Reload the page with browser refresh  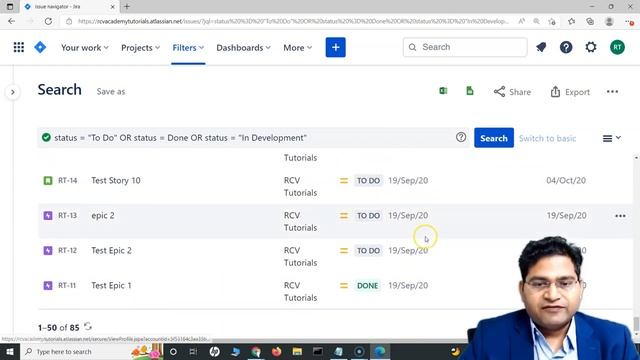[48, 21]
